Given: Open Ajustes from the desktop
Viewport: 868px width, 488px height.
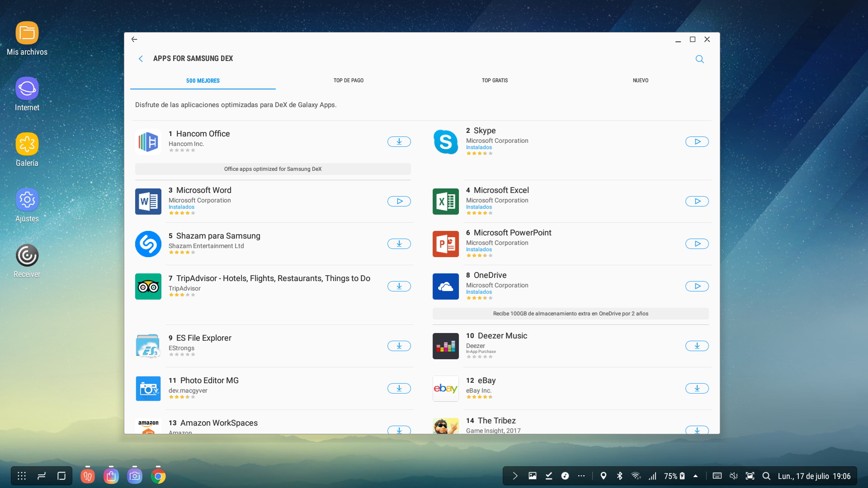Looking at the screenshot, I should 27,206.
